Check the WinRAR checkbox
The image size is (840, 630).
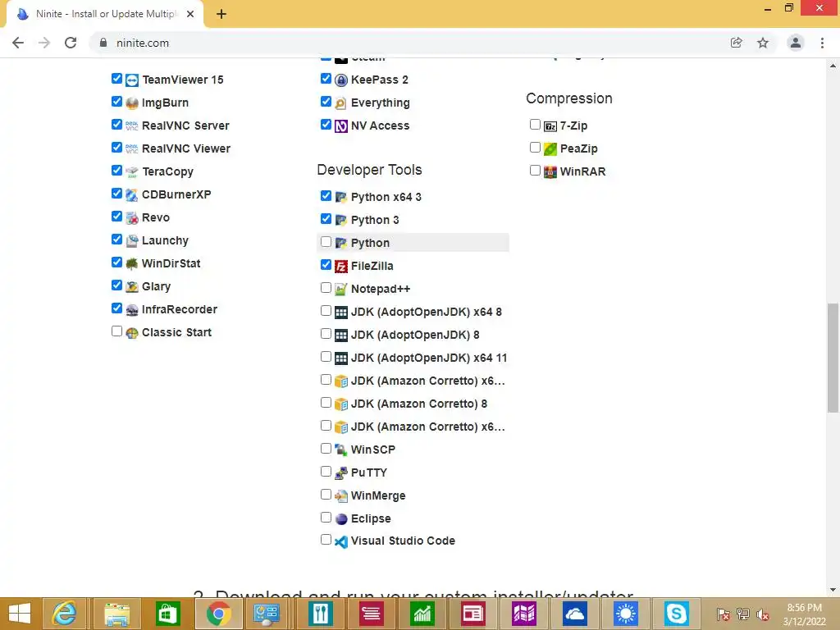535,171
